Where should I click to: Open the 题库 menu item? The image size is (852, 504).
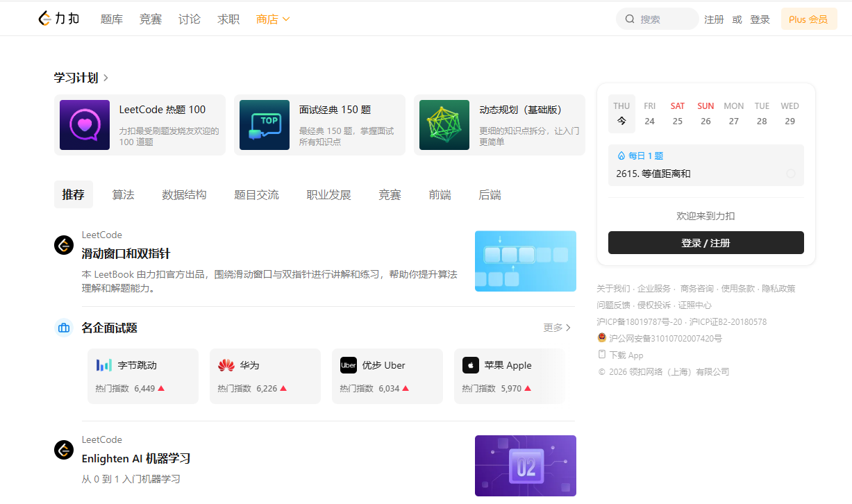[112, 19]
